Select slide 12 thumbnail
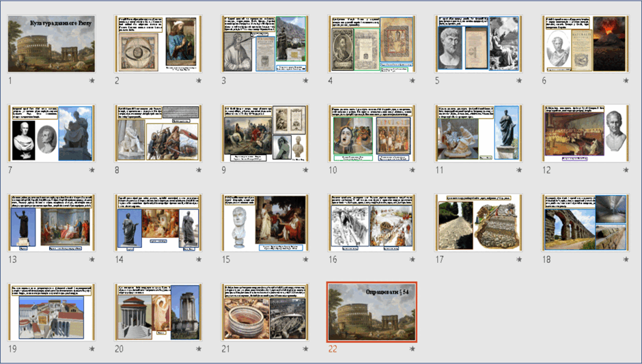 point(585,133)
